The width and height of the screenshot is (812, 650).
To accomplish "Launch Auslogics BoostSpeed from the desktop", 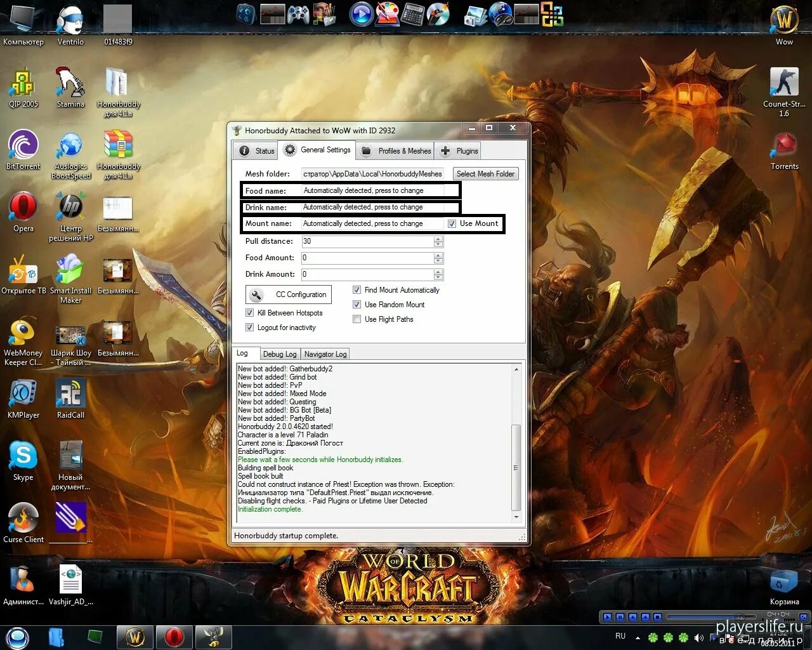I will [x=70, y=154].
